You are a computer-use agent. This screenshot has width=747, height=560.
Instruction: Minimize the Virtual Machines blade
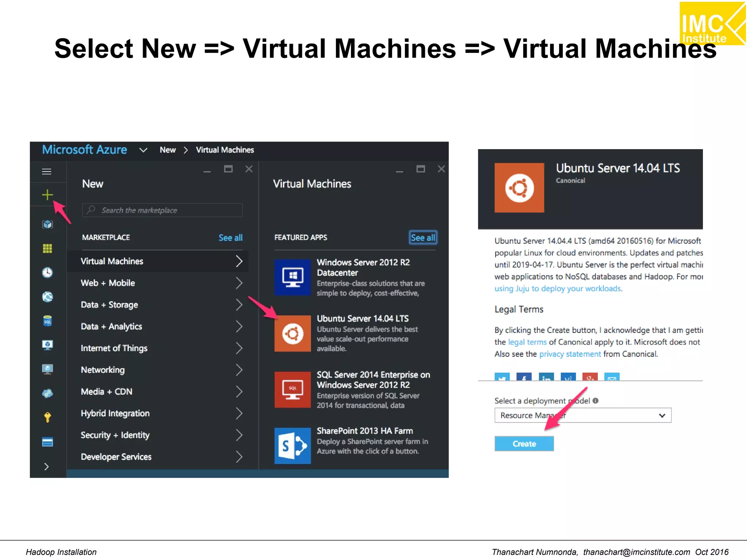click(400, 171)
